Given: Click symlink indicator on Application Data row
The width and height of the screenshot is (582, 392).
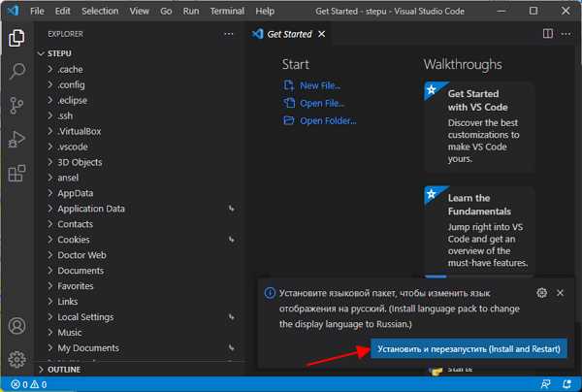Looking at the screenshot, I should [231, 209].
